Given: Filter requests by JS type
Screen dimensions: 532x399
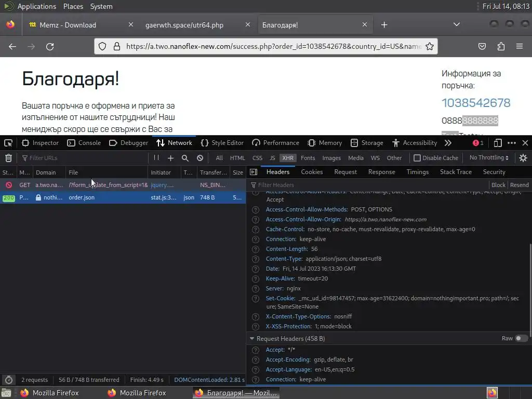Looking at the screenshot, I should (272, 158).
